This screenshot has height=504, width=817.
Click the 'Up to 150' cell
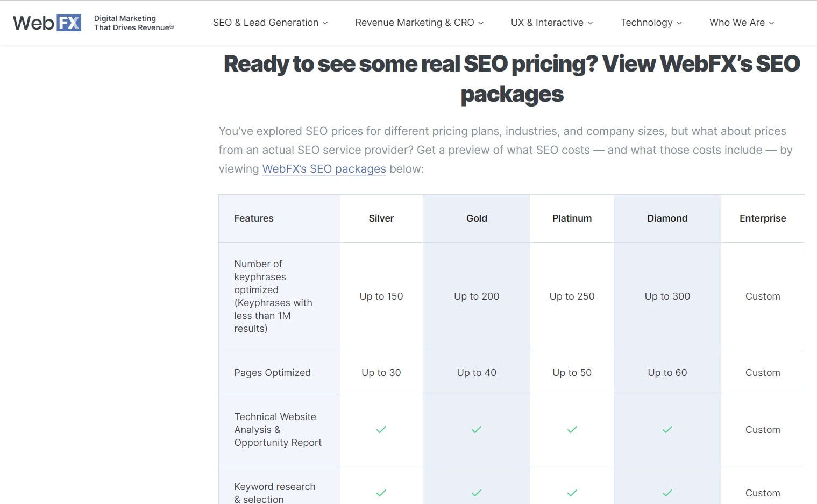coord(381,296)
